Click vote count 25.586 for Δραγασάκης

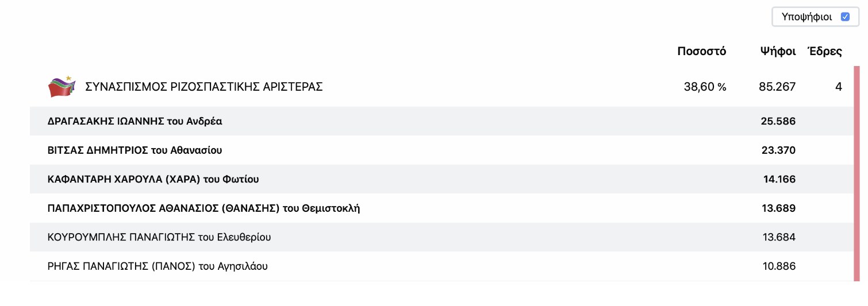(x=778, y=121)
